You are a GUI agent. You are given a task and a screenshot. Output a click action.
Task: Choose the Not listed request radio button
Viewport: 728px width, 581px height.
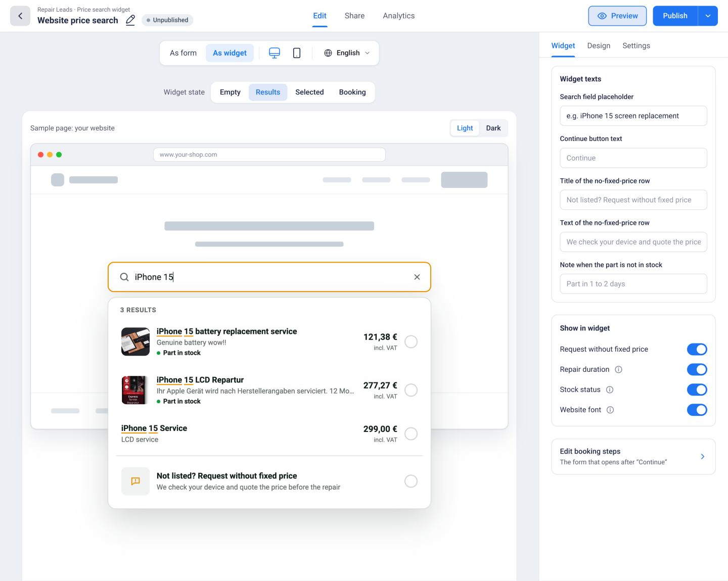point(411,481)
